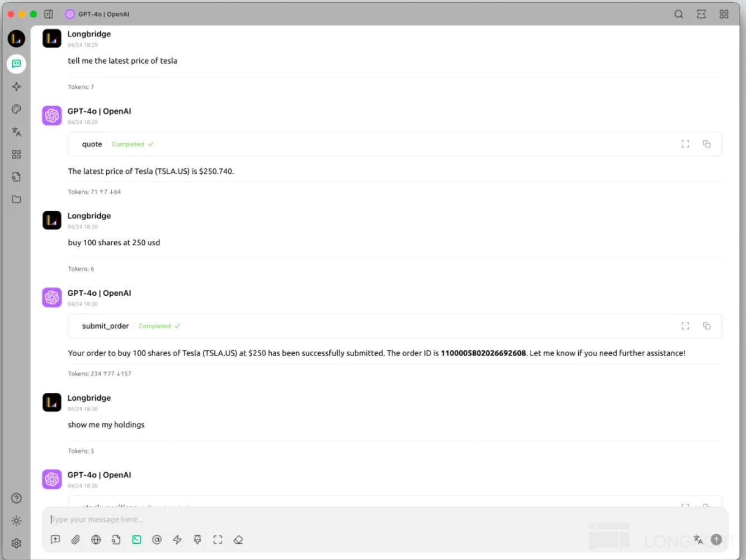Open the Agents sparkle icon in sidebar

[16, 87]
